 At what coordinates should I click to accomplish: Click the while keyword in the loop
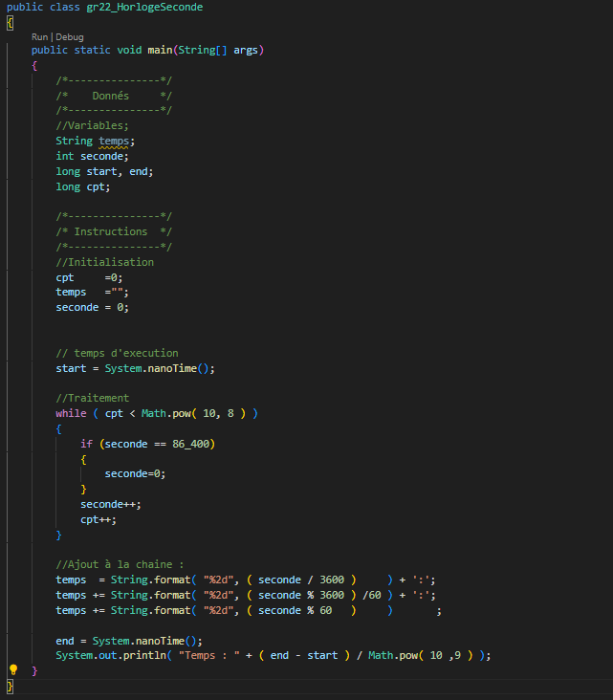point(71,413)
